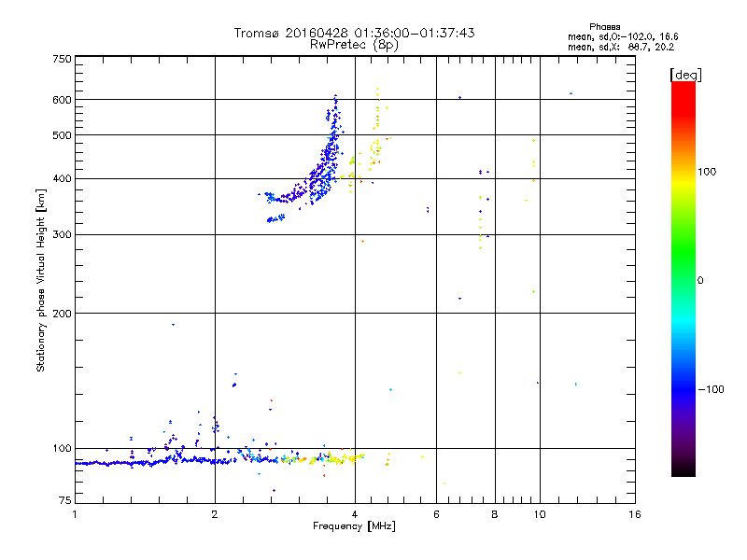Screen dimensions: 747x560
Task: Select the 'mean, sd,O:-102.0, 16.6' text
Action: [623, 36]
